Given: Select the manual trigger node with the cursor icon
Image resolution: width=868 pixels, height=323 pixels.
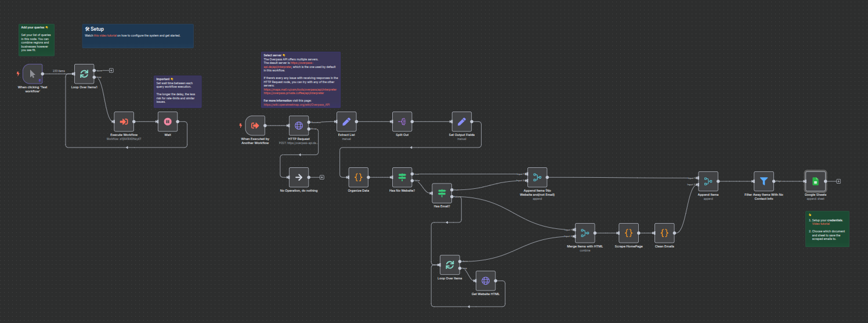Looking at the screenshot, I should (x=33, y=74).
